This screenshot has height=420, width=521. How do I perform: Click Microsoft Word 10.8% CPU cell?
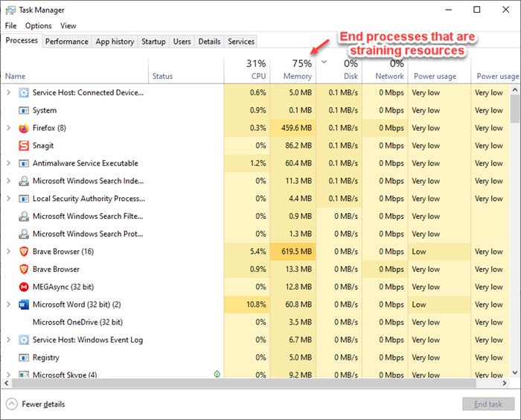pyautogui.click(x=247, y=305)
